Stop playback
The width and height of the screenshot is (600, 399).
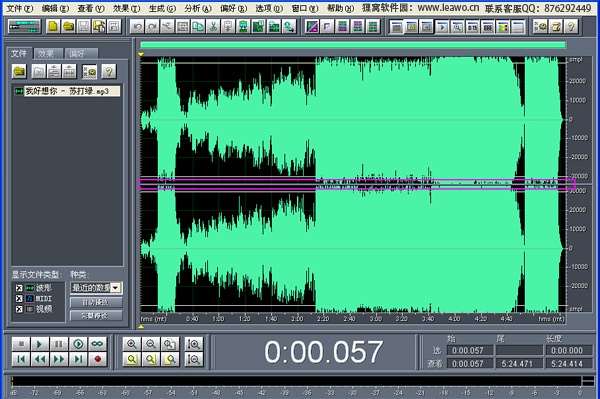click(21, 344)
